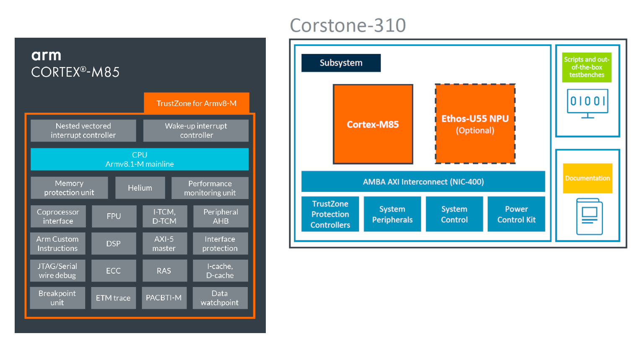Select the DSP block
Screen dimensions: 644x362
pyautogui.click(x=114, y=243)
